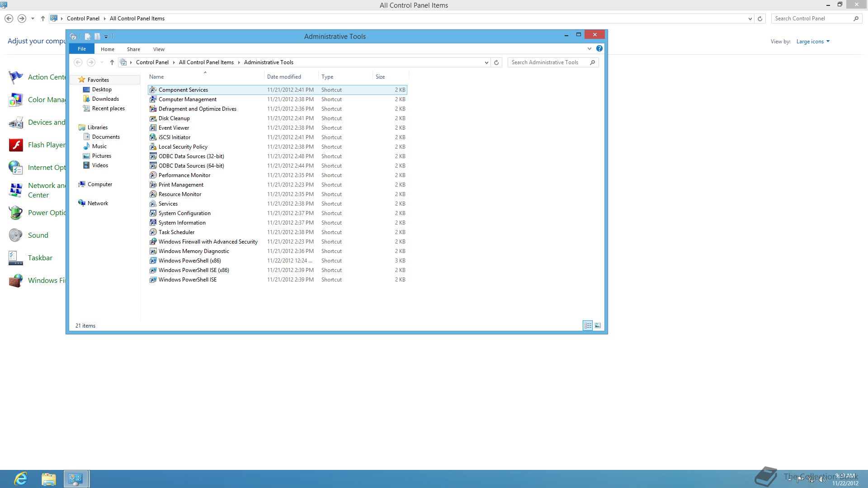Image resolution: width=868 pixels, height=488 pixels.
Task: Open recent pages dropdown in Control Panel window
Action: coord(33,19)
